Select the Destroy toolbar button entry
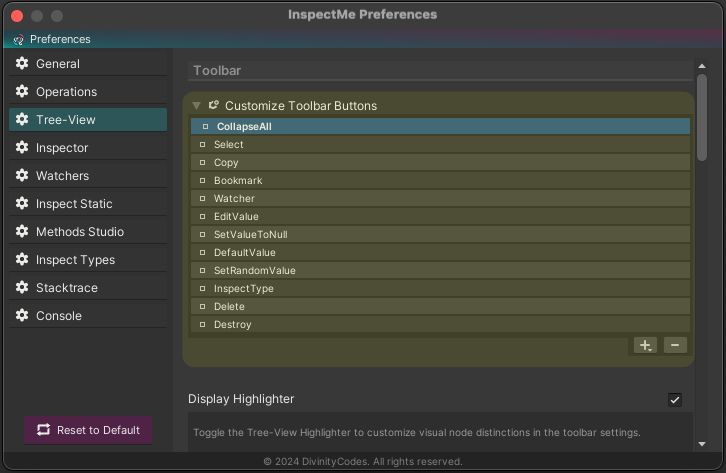The height and width of the screenshot is (473, 726). tap(440, 324)
